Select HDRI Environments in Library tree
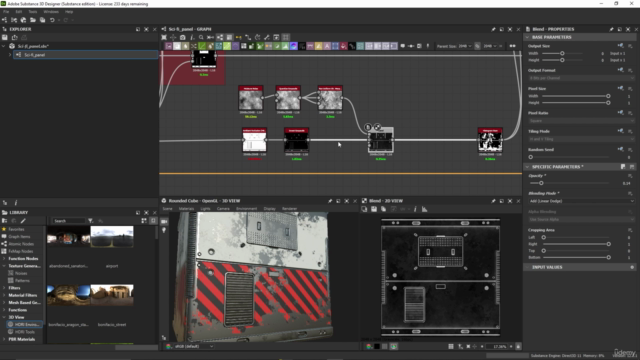 [x=24, y=325]
